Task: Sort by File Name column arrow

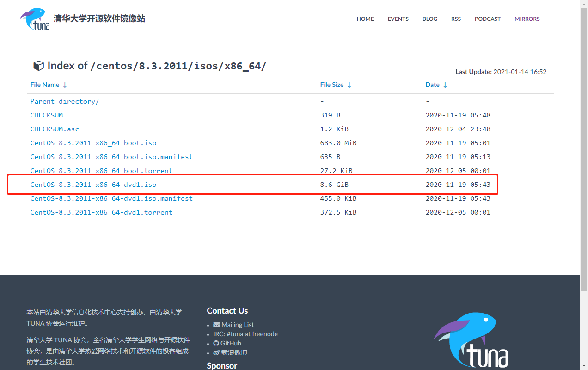Action: [65, 85]
